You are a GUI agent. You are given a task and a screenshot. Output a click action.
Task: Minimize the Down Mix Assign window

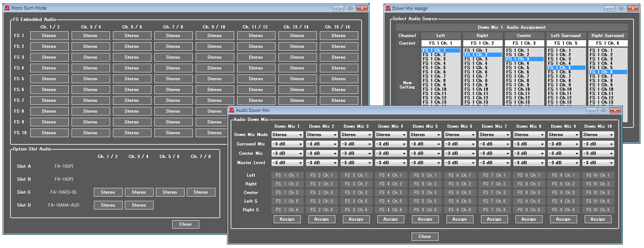point(609,8)
